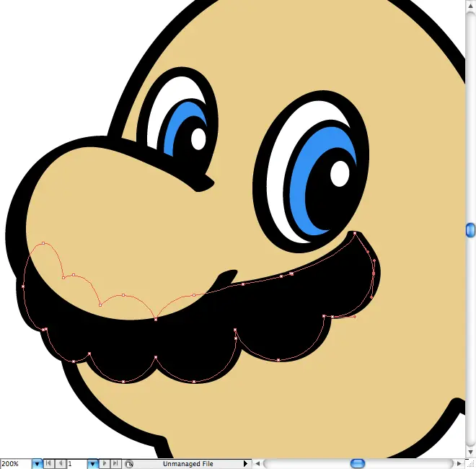Screen dimensions: 476x469
Task: Go to the next artboard
Action: coord(104,463)
